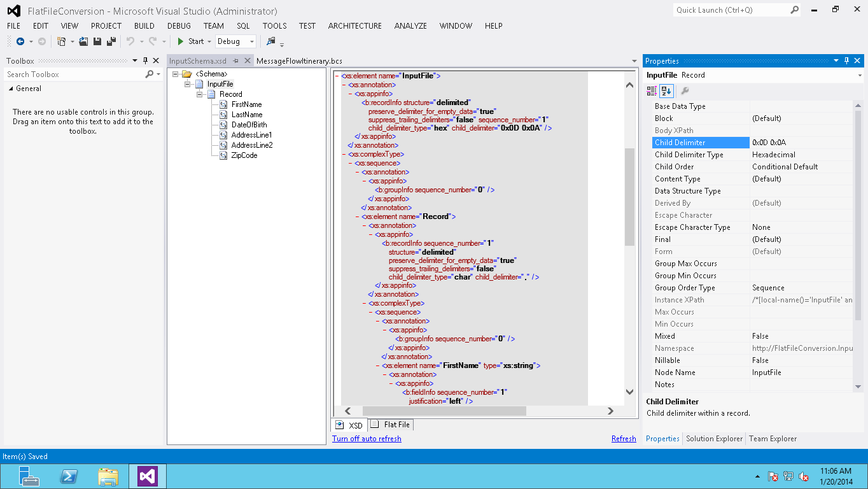Click the Navigate Backward toolbar icon
This screenshot has height=489, width=868.
[x=20, y=41]
